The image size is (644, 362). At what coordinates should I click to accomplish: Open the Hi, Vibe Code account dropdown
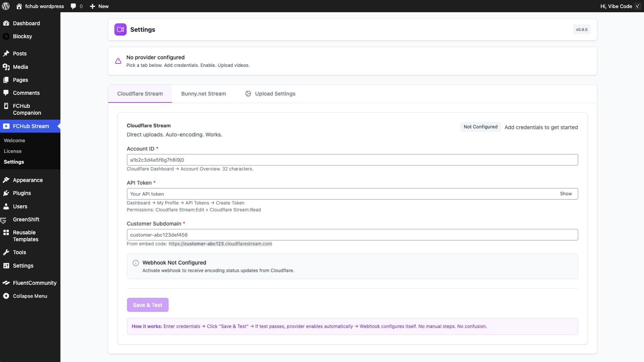point(616,6)
